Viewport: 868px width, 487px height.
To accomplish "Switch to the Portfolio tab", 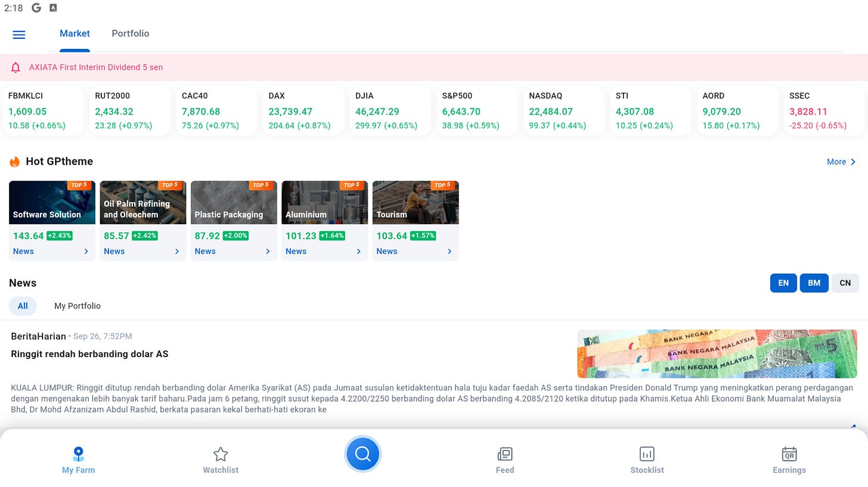I will click(130, 33).
